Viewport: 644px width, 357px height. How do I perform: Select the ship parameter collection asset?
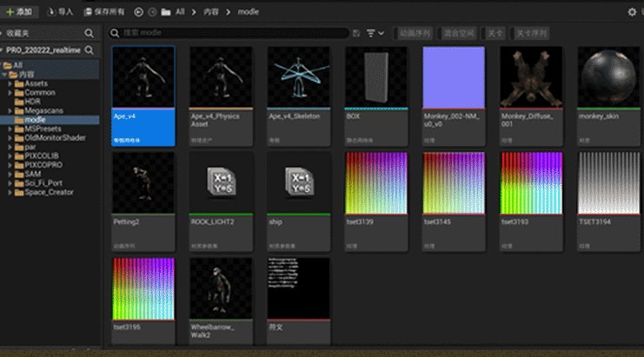pos(299,202)
